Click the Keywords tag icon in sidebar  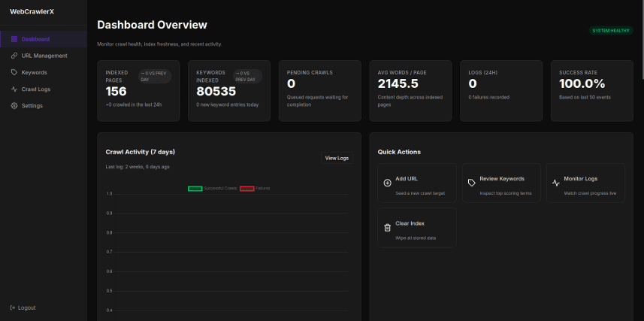point(14,72)
